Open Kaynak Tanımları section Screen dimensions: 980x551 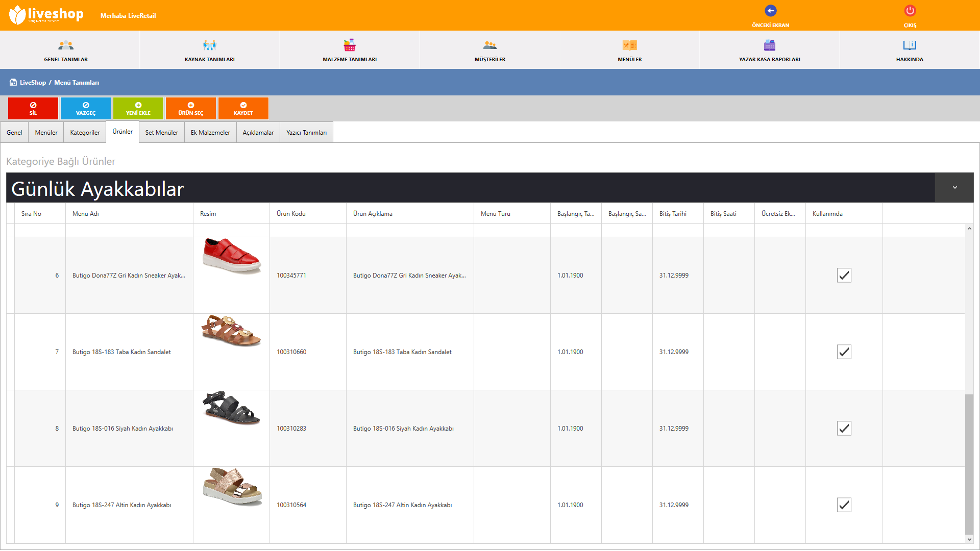click(210, 50)
